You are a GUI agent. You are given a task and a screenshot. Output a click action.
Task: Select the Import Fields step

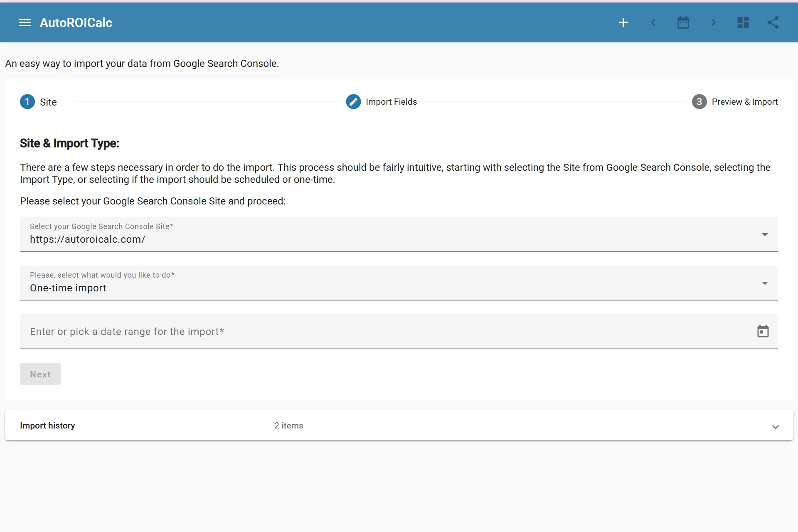[381, 102]
